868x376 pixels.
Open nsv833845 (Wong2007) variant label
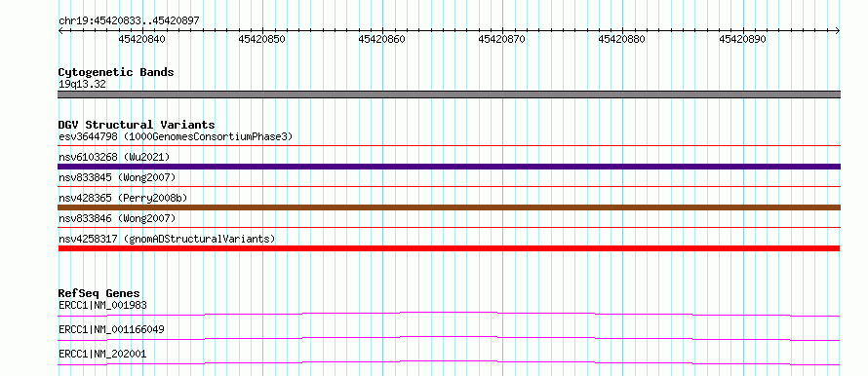click(117, 177)
